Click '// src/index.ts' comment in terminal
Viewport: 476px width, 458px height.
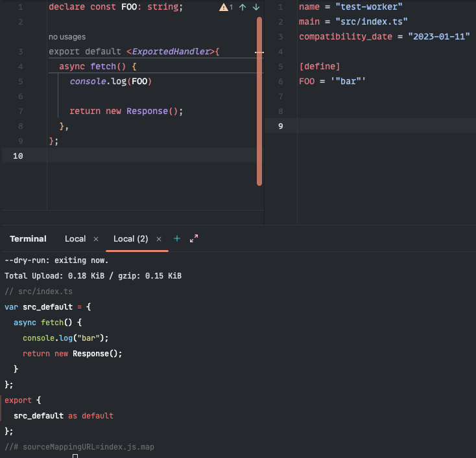[38, 292]
